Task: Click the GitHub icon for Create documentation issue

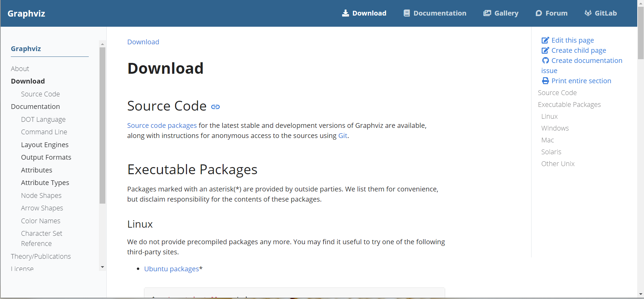Action: 545,61
